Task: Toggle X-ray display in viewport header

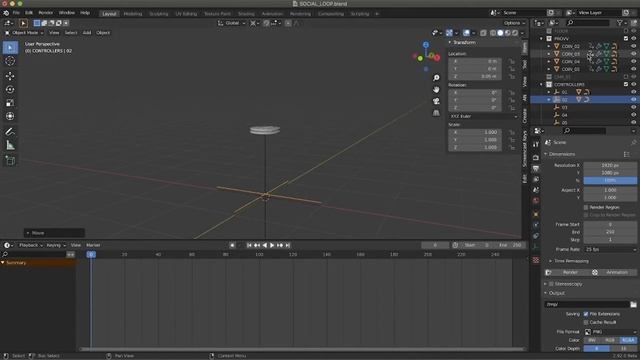Action: coord(483,33)
